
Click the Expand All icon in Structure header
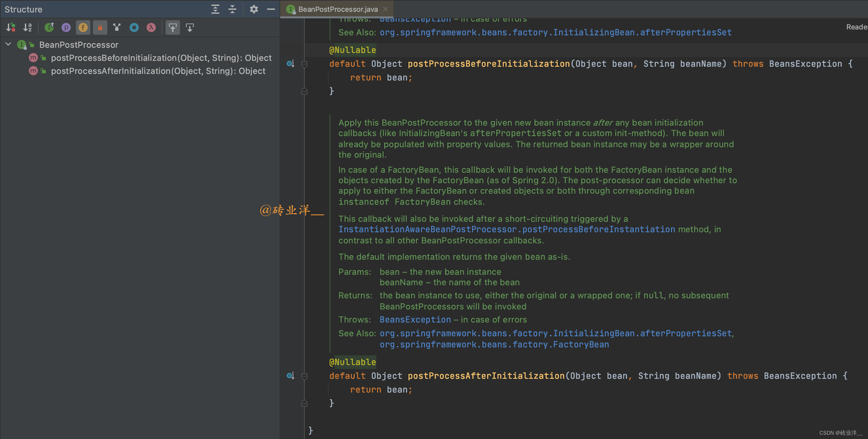(x=215, y=9)
